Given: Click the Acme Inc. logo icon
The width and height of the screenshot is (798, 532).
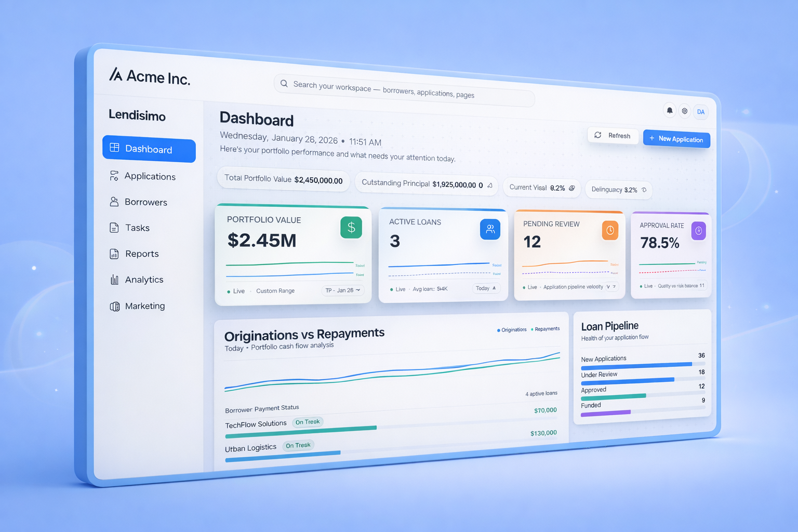Looking at the screenshot, I should (x=115, y=74).
